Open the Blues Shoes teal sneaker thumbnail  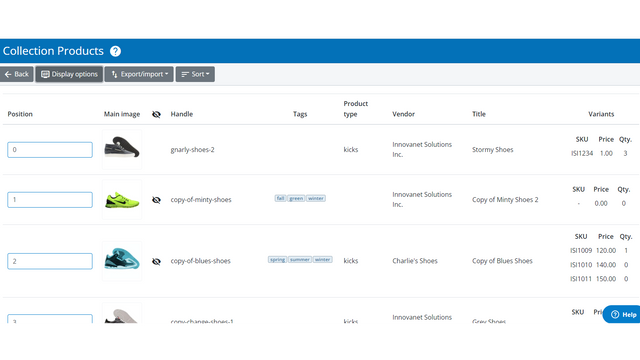122,261
